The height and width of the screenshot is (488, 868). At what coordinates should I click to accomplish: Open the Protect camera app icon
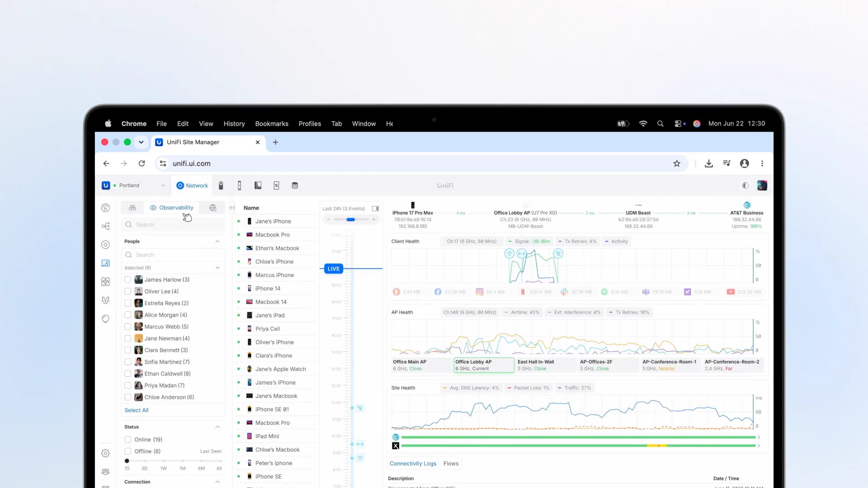(x=221, y=186)
